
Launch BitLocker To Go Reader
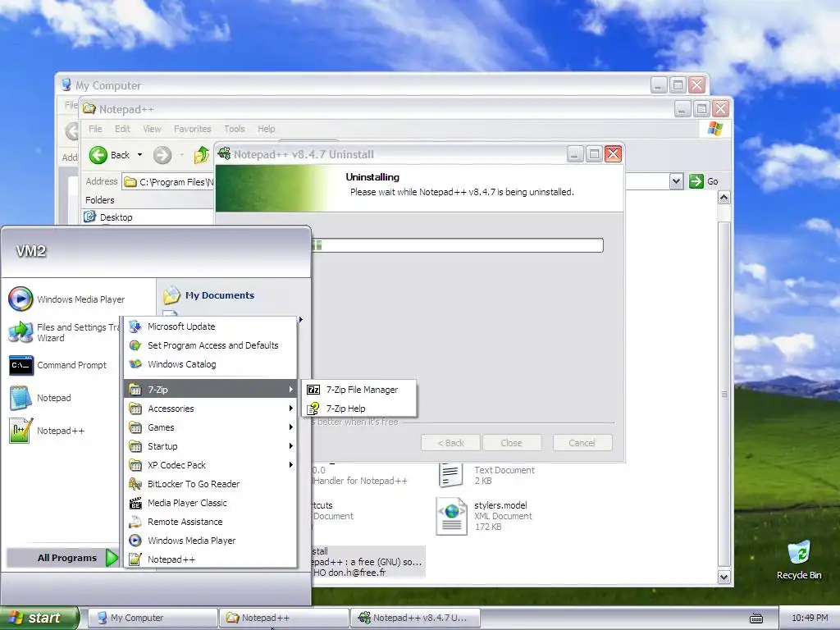211,484
